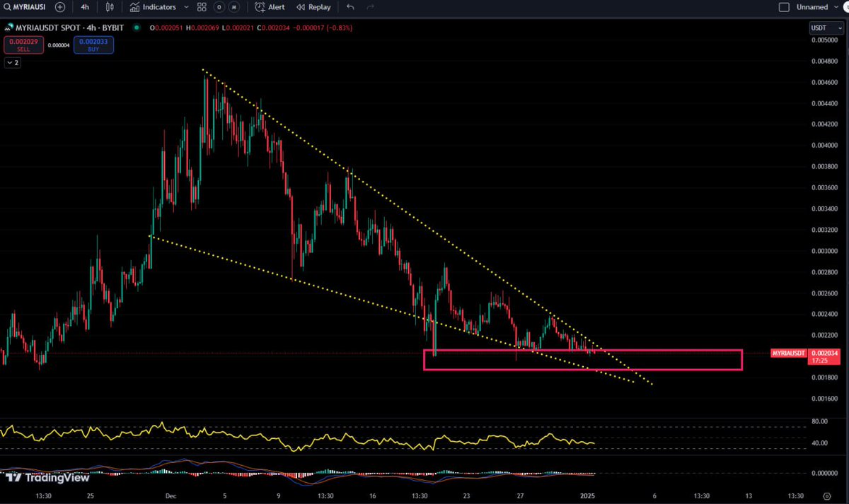Click the blue BUY price button
849x504 pixels.
point(93,45)
